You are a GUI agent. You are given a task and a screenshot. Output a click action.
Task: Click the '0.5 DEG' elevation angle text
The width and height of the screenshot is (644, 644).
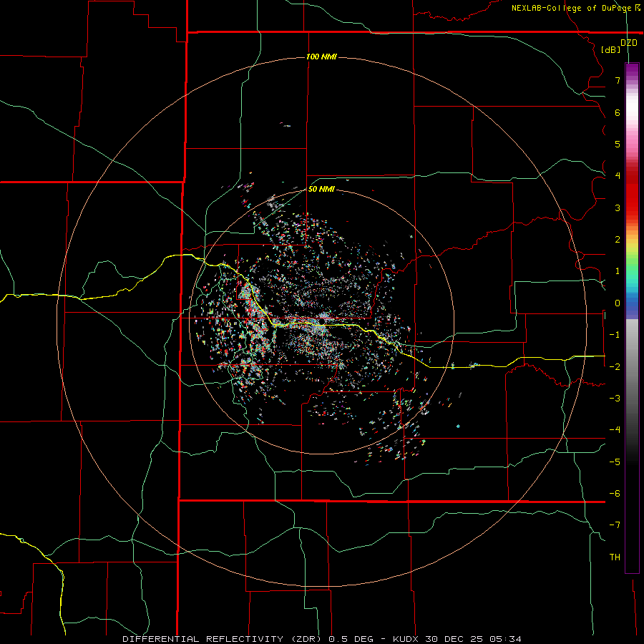(351, 639)
